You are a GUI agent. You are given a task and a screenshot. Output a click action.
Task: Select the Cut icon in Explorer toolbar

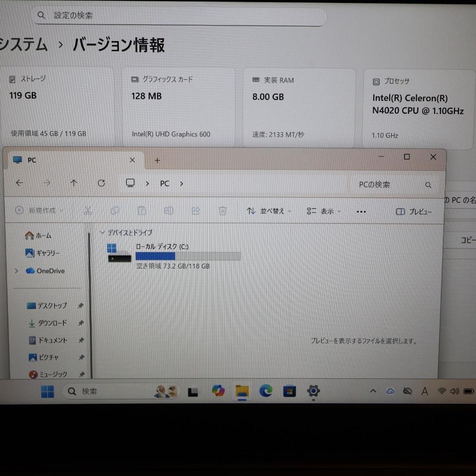click(88, 211)
